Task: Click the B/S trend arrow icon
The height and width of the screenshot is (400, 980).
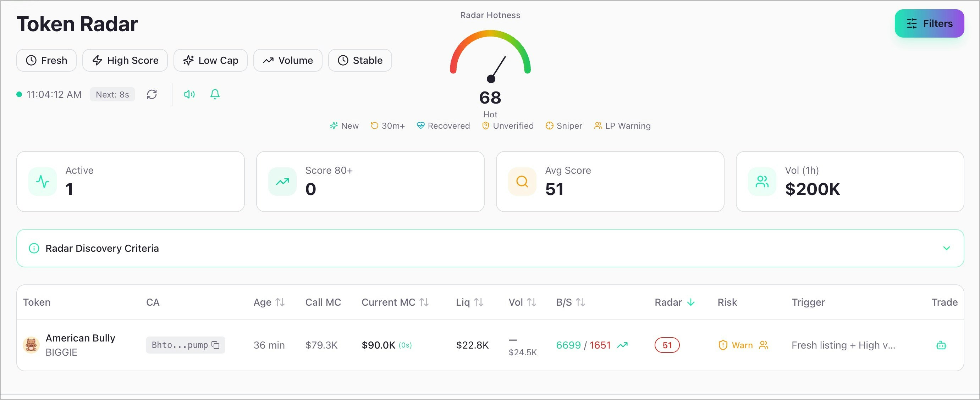Action: click(x=622, y=345)
